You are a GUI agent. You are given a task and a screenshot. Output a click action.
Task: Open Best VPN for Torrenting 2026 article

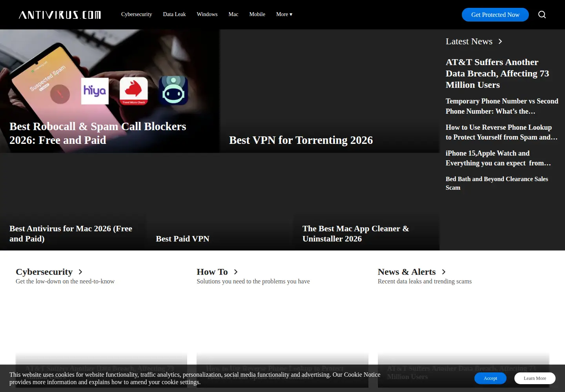pos(301,140)
